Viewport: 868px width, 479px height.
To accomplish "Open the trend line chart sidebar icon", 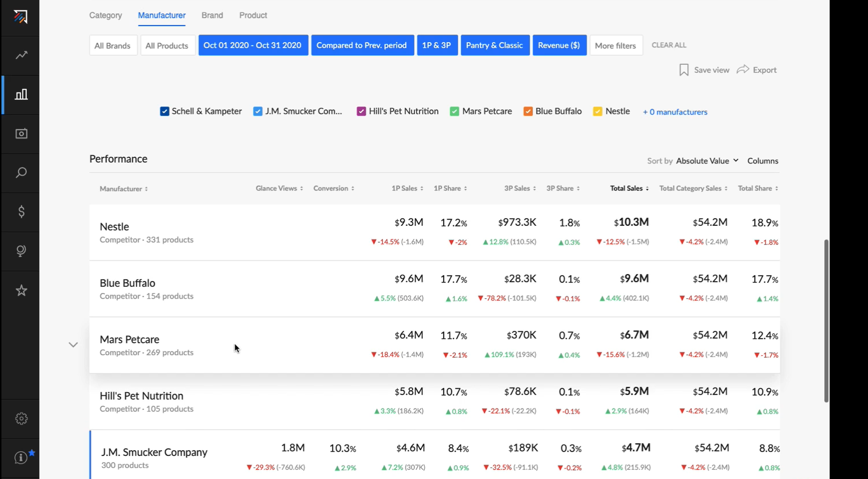I will (21, 56).
